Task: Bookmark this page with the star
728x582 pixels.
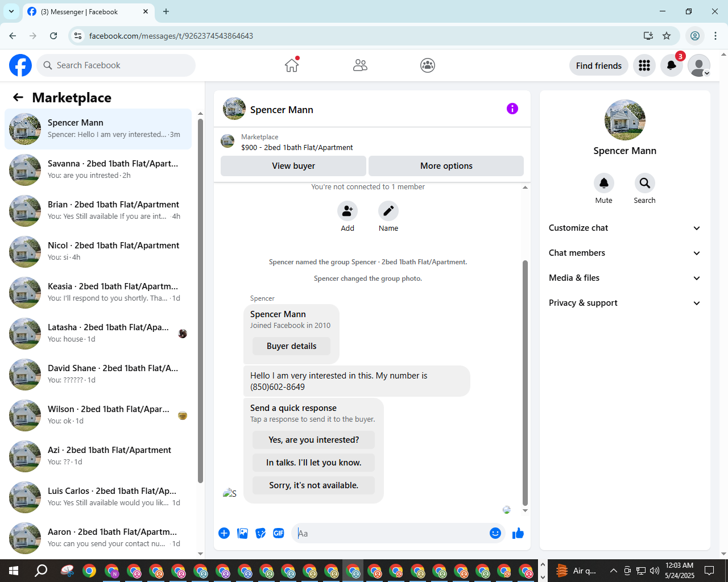Action: [x=667, y=36]
